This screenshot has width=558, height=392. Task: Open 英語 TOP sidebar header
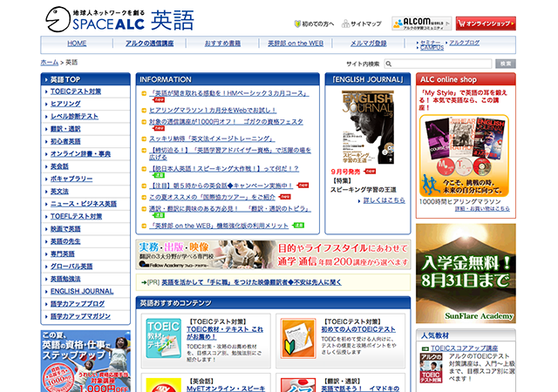pyautogui.click(x=85, y=79)
